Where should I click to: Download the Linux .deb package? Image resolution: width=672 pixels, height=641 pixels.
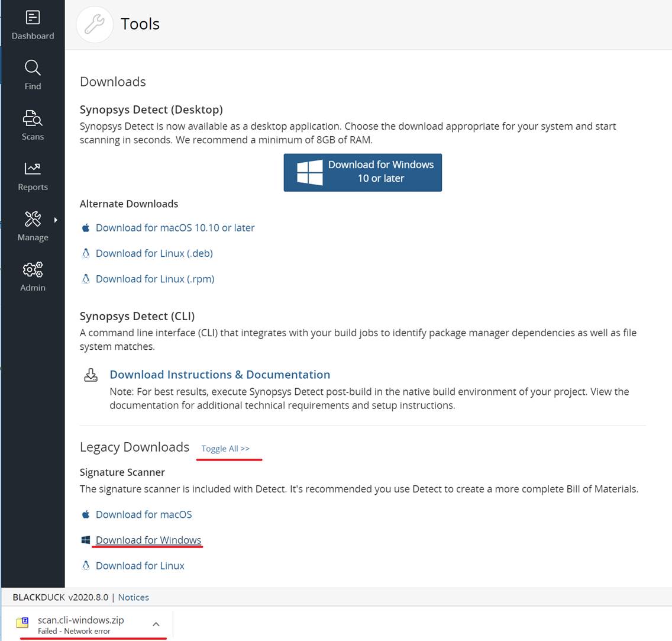click(x=154, y=253)
